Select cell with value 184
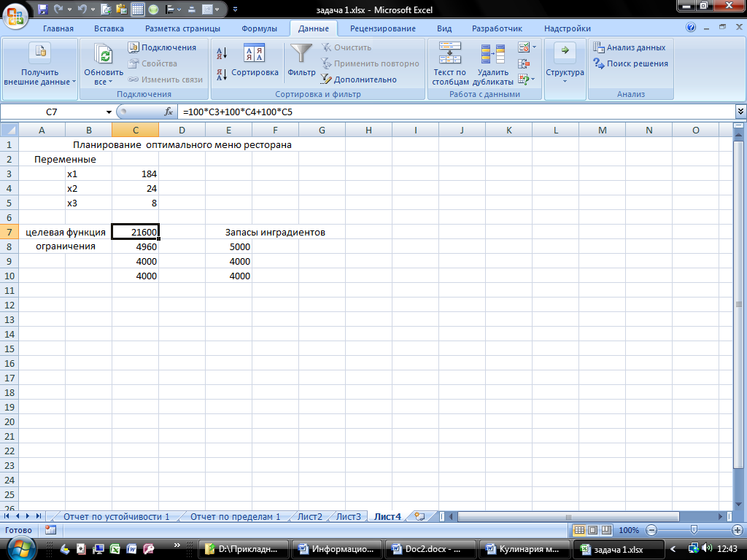The image size is (747, 560). [x=135, y=174]
